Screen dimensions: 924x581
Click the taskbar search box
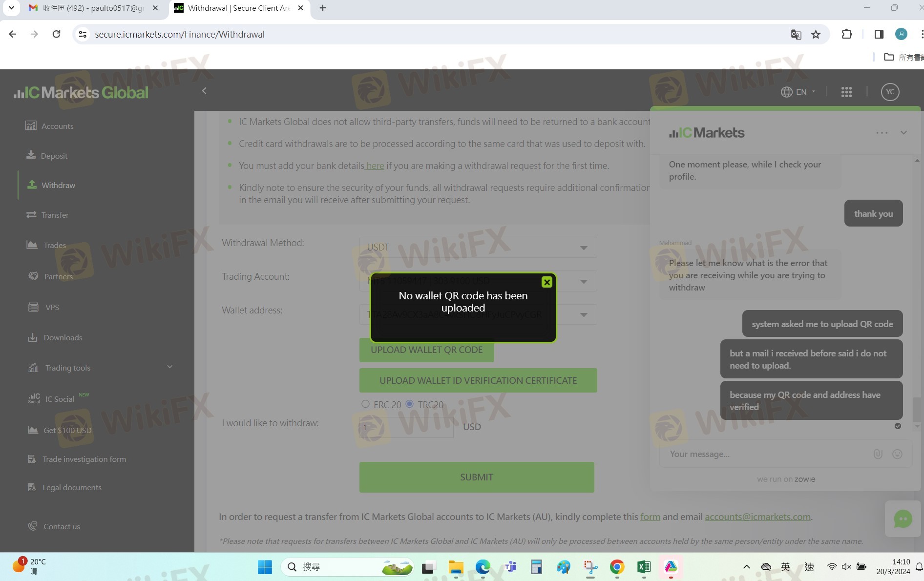click(348, 567)
